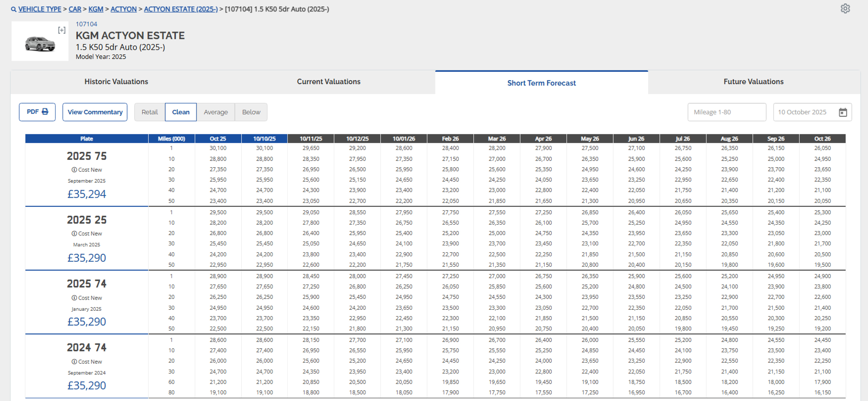Click Cost New info icon for 2025 25
The image size is (868, 401).
tap(74, 233)
